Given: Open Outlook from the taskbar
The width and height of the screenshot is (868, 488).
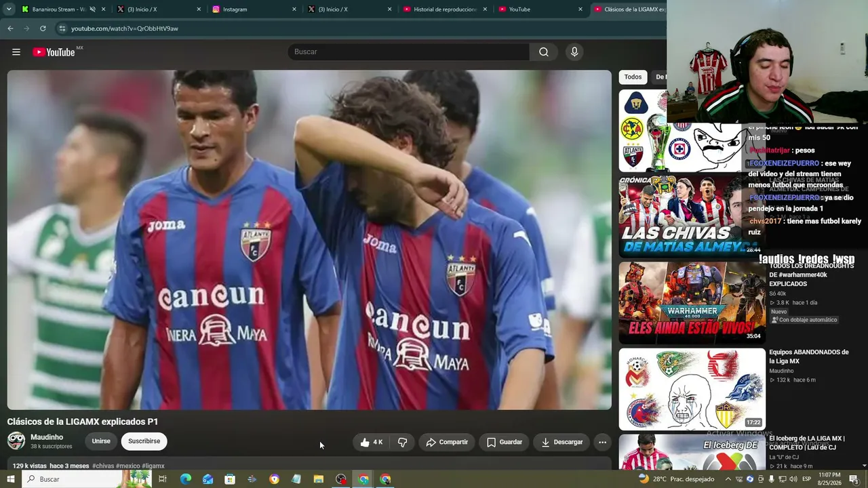Looking at the screenshot, I should click(208, 479).
